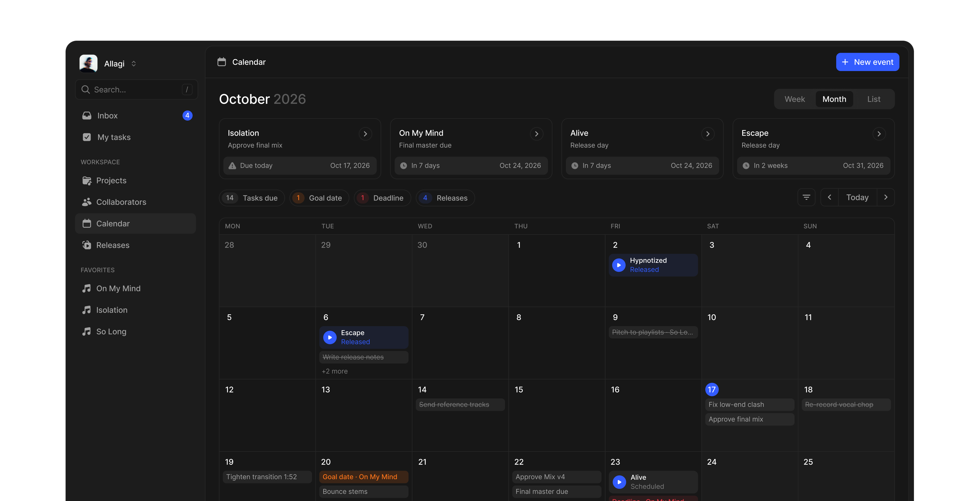The height and width of the screenshot is (501, 980).
Task: Open Escape card chevron
Action: (879, 134)
